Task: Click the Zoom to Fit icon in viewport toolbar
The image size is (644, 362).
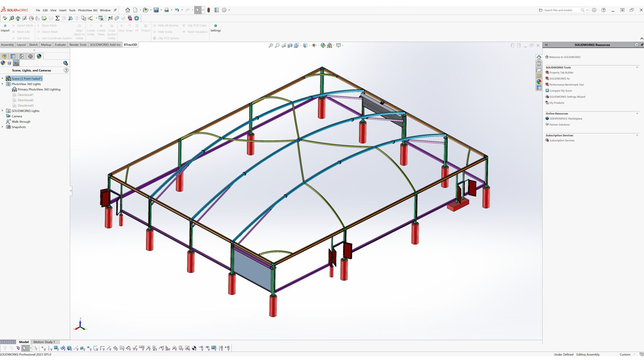Action: [x=271, y=45]
